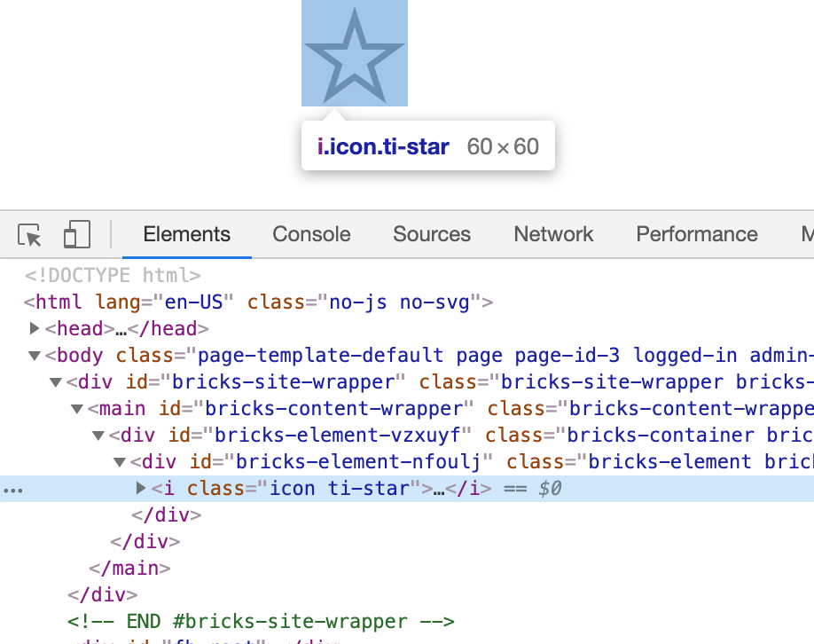Select the closing main tag
Screen dimensions: 814x644
(x=129, y=569)
